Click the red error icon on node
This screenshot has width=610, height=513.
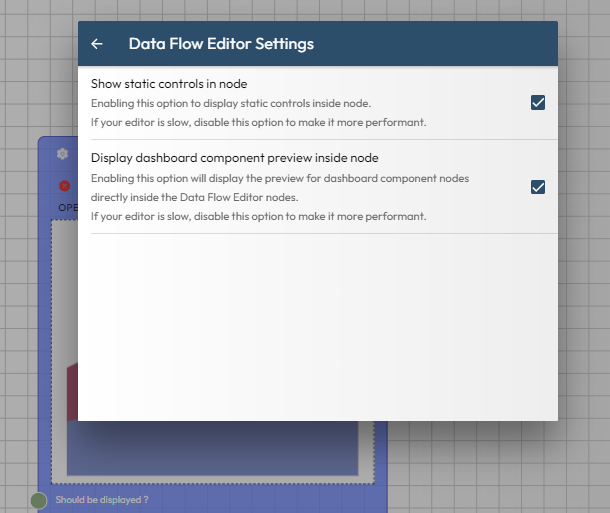click(65, 186)
